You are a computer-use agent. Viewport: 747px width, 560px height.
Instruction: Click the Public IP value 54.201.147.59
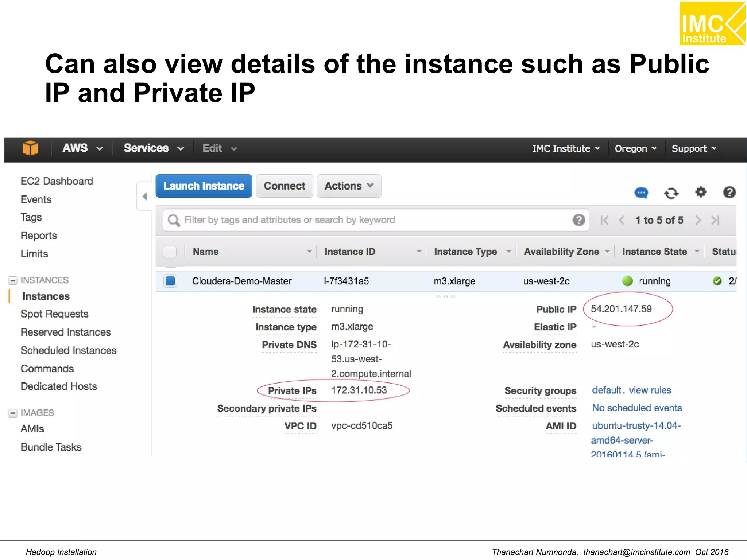(621, 309)
